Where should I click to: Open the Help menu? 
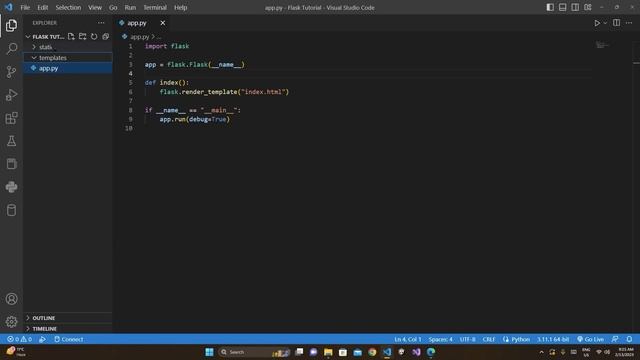click(180, 7)
